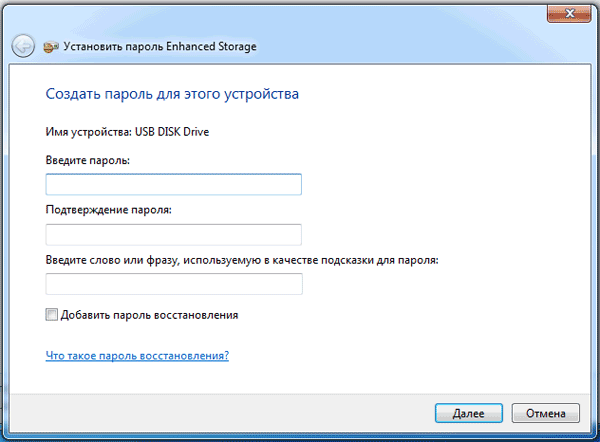The image size is (600, 442).
Task: Cancel with the 'Отмена' button
Action: pyautogui.click(x=546, y=413)
